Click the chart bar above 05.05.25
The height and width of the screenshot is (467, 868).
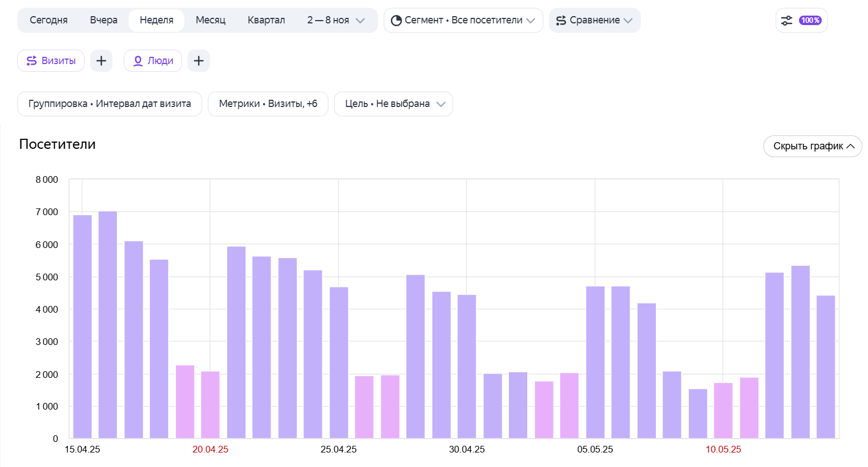tap(595, 362)
